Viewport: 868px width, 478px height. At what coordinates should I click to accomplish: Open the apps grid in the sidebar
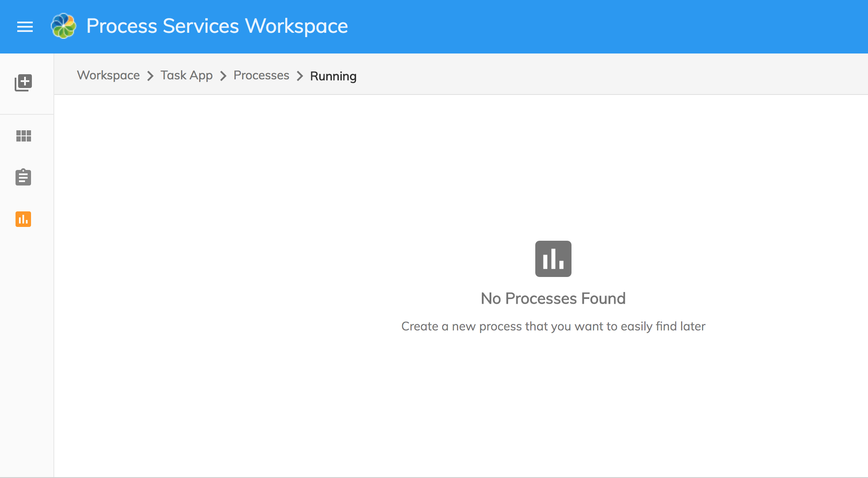pyautogui.click(x=23, y=136)
